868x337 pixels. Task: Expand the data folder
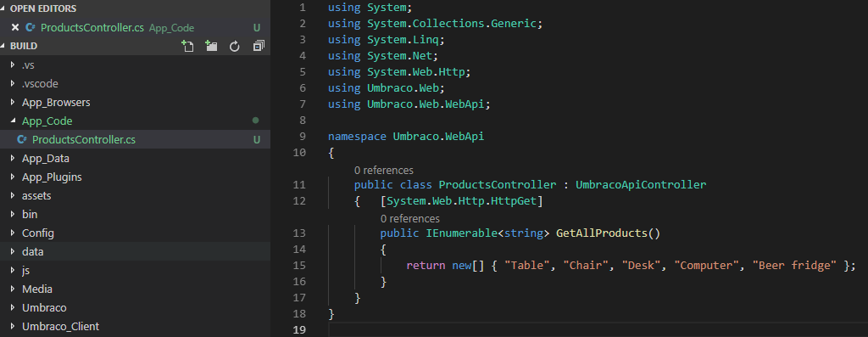pyautogui.click(x=14, y=251)
